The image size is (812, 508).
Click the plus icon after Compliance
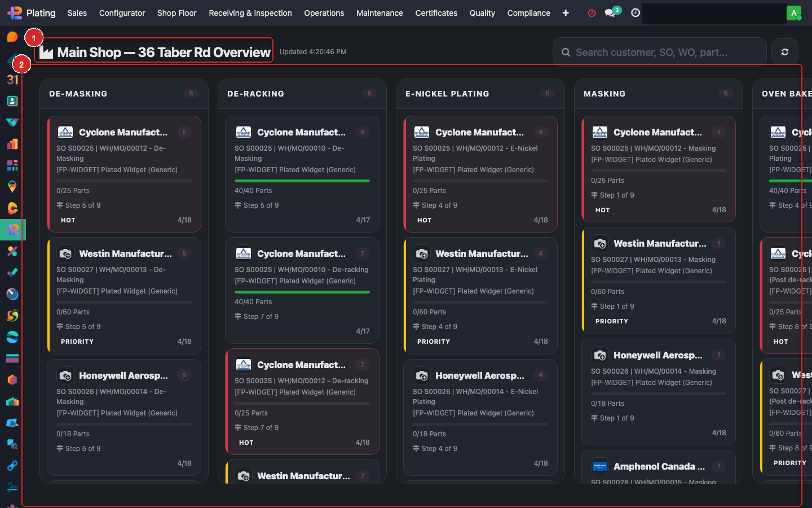[x=566, y=13]
